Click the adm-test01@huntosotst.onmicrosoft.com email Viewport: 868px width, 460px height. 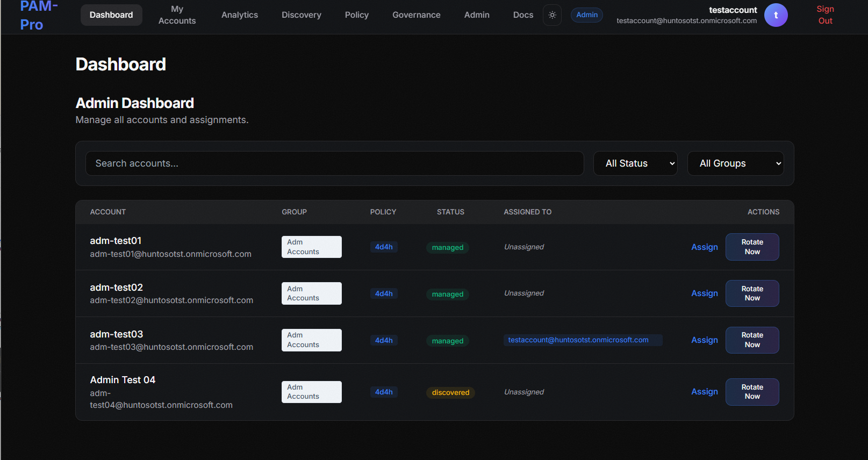pyautogui.click(x=170, y=254)
